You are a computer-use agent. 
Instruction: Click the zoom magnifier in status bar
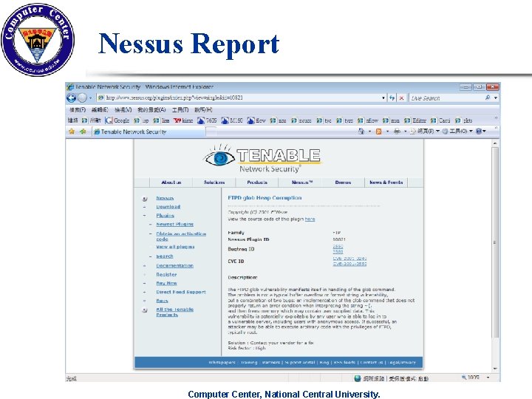point(464,378)
